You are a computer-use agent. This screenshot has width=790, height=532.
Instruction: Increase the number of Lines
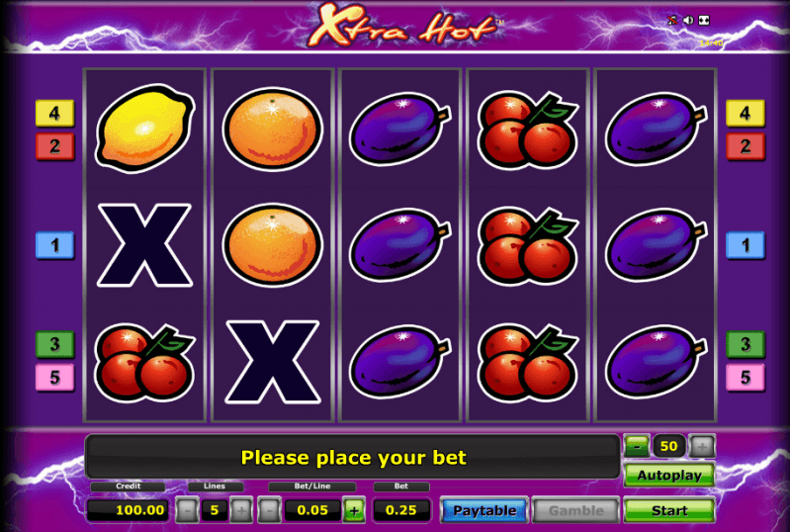coord(241,510)
